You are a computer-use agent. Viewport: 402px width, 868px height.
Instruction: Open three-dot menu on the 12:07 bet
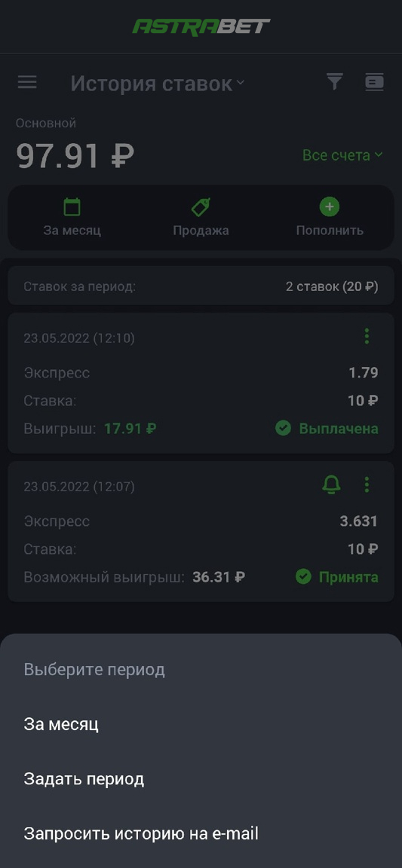point(367,485)
